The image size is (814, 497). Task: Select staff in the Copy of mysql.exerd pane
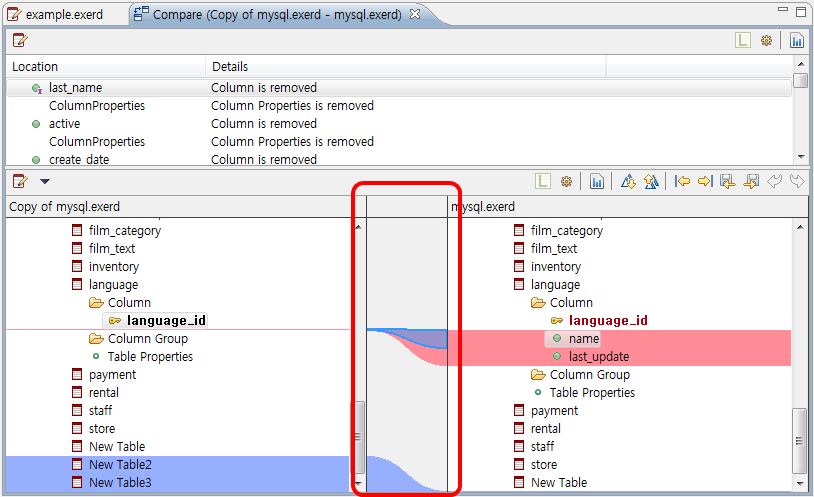[100, 411]
